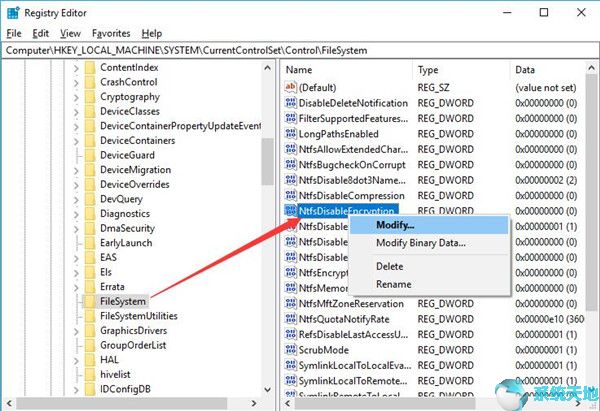Click the NtfsQuotaNotifyRate DWORD icon
The width and height of the screenshot is (600, 411).
pos(290,319)
